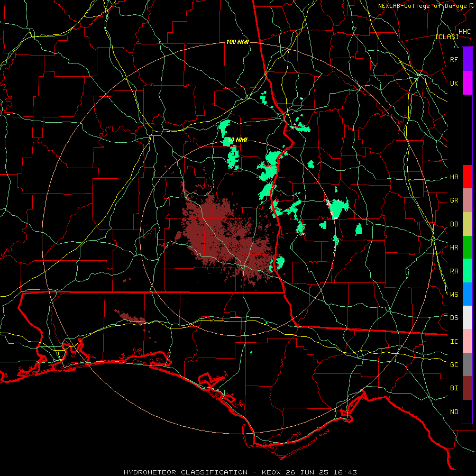The image size is (476, 476).
Task: Click the DS white legend swatch
Action: click(467, 317)
